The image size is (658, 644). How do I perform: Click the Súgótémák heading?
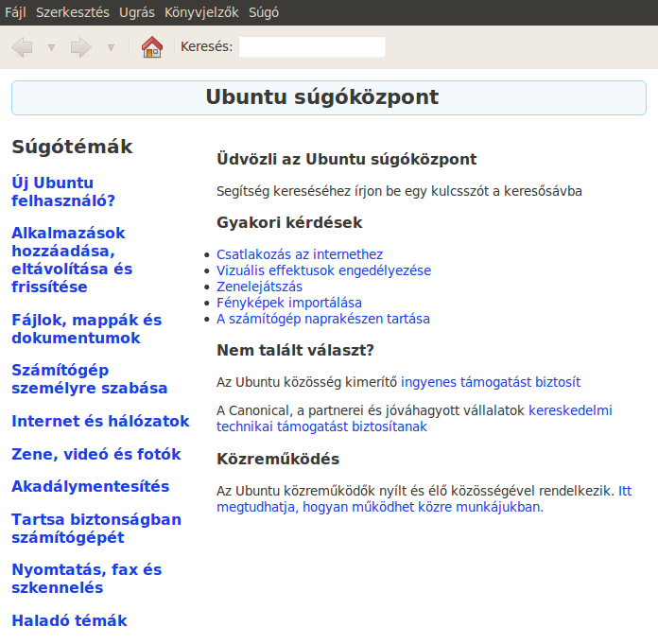click(72, 147)
